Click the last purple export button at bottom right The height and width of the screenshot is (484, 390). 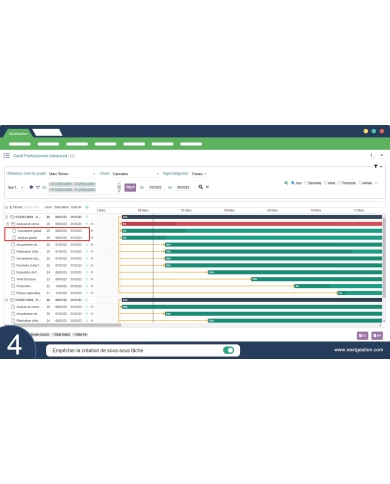(x=377, y=335)
